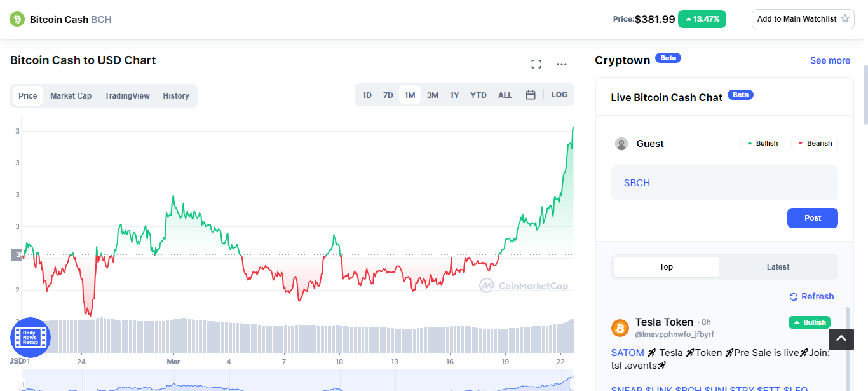Show Latest chat posts
The height and width of the screenshot is (391, 868).
click(x=778, y=267)
